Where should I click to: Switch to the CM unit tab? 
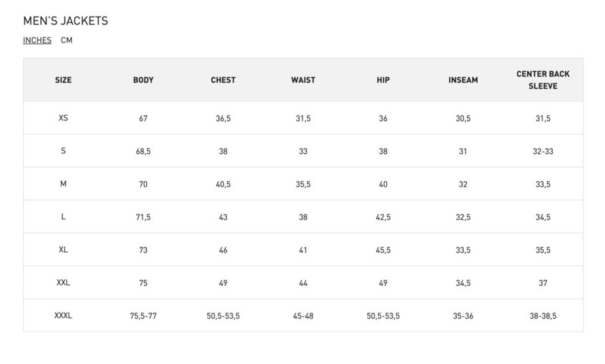click(66, 40)
